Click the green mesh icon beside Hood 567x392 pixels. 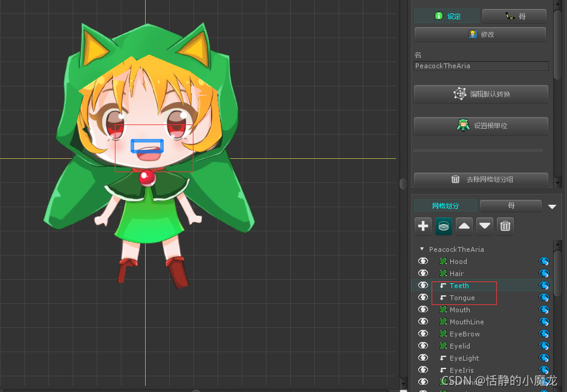tap(443, 261)
